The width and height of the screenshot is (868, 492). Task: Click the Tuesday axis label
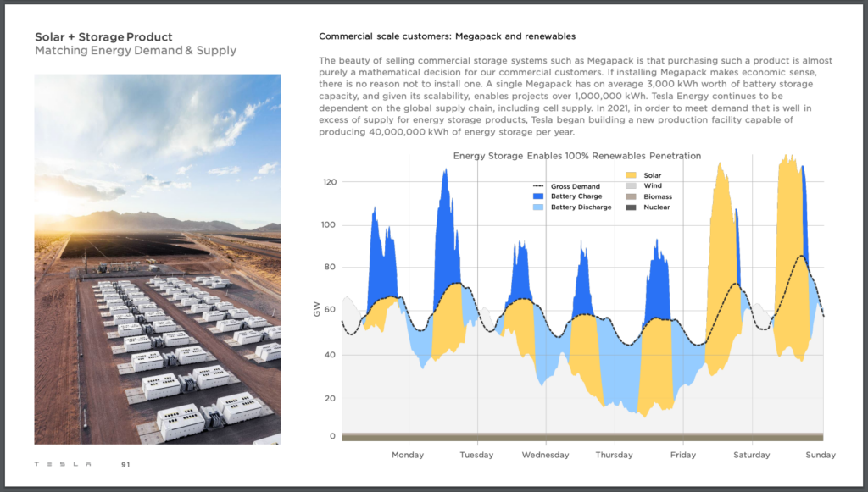[x=476, y=455]
